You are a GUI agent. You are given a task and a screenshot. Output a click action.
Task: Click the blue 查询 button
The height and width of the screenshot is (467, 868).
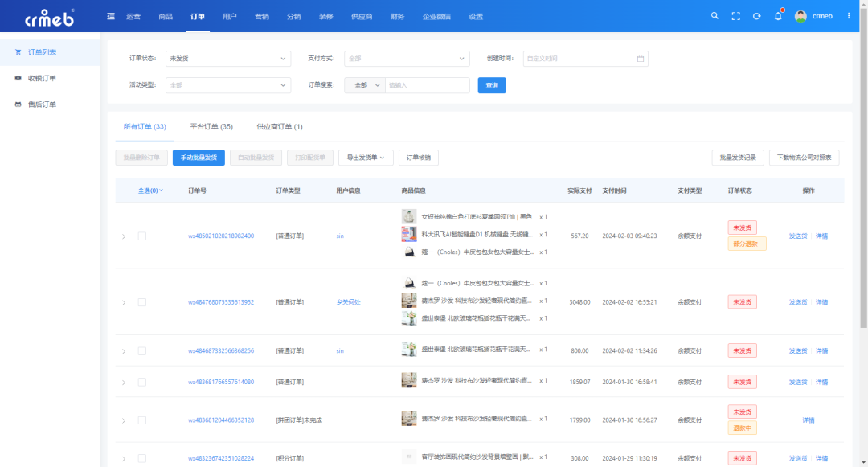(491, 84)
